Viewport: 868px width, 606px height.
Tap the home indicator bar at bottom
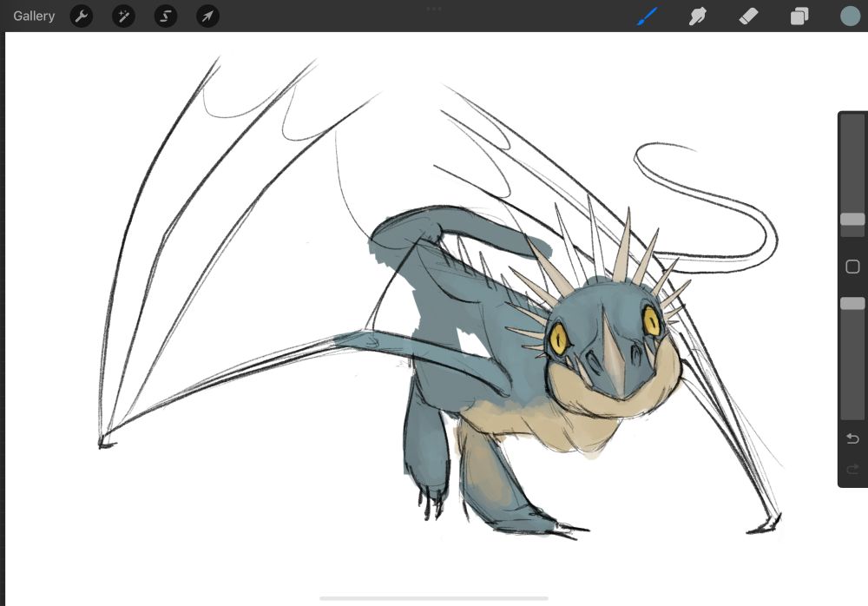[x=434, y=598]
